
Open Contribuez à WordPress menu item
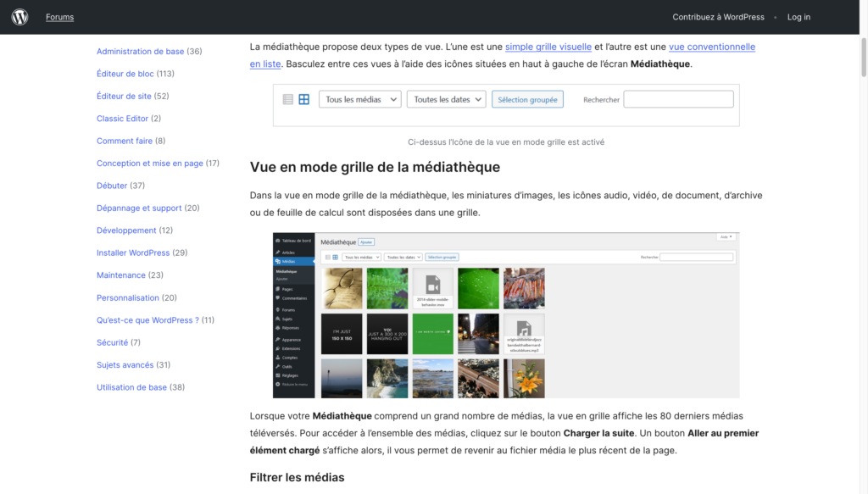click(718, 17)
